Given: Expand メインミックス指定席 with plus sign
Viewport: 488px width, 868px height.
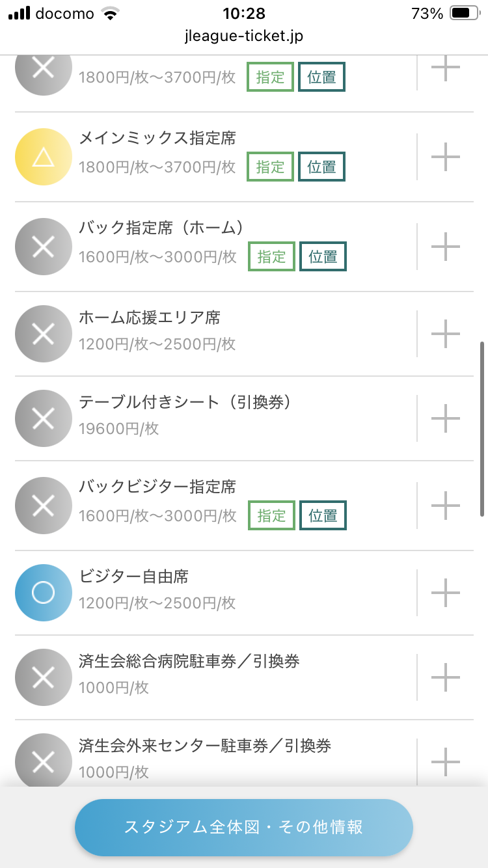Looking at the screenshot, I should point(446,157).
